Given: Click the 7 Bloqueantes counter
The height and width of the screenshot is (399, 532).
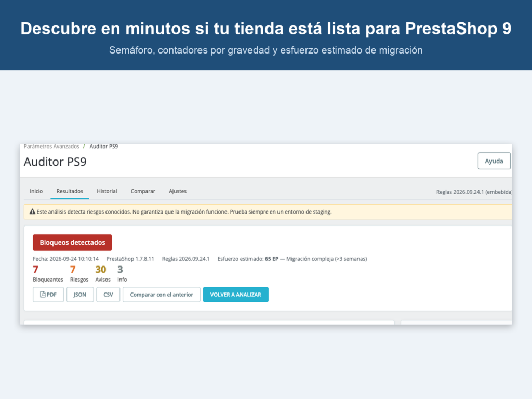Looking at the screenshot, I should pyautogui.click(x=48, y=274).
